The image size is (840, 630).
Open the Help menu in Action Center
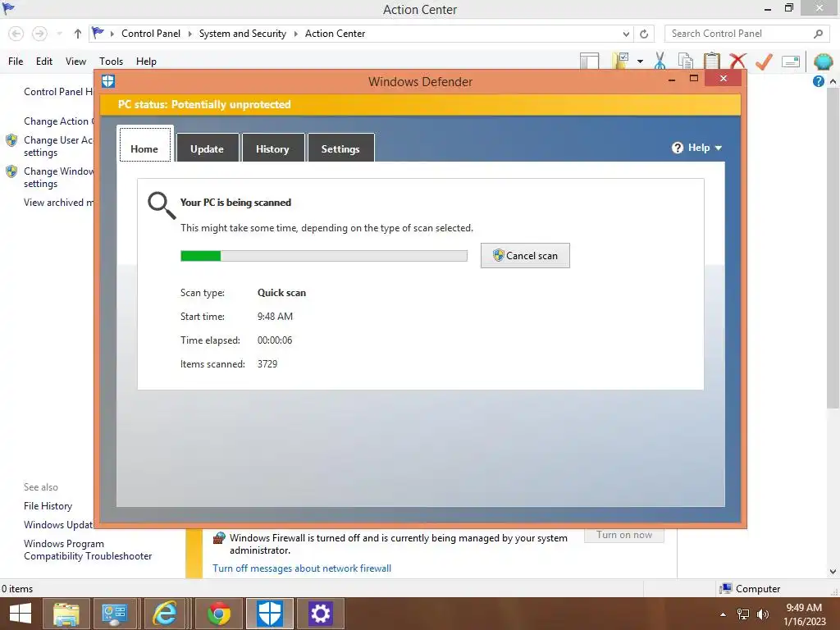point(146,62)
